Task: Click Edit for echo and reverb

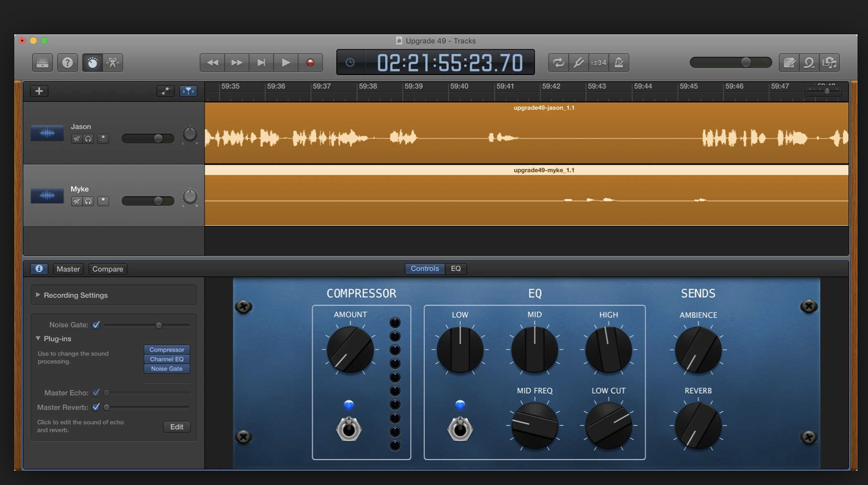Action: click(177, 427)
